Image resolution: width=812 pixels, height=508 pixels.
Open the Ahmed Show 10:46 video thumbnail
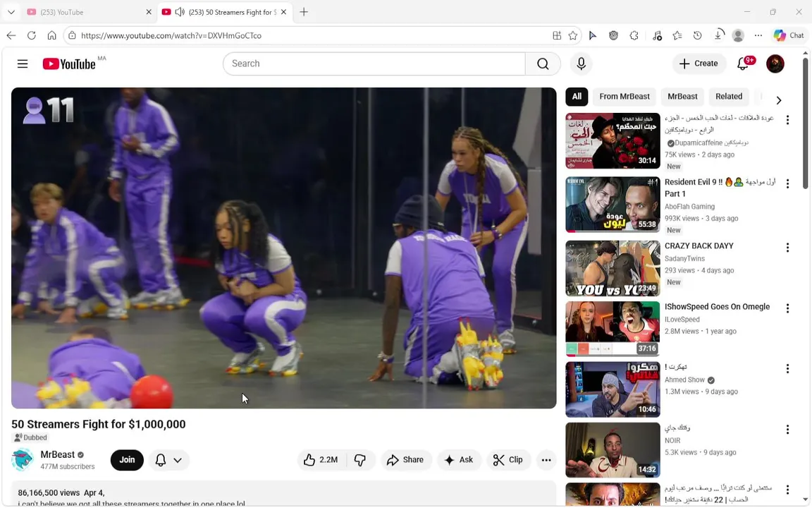pyautogui.click(x=613, y=389)
